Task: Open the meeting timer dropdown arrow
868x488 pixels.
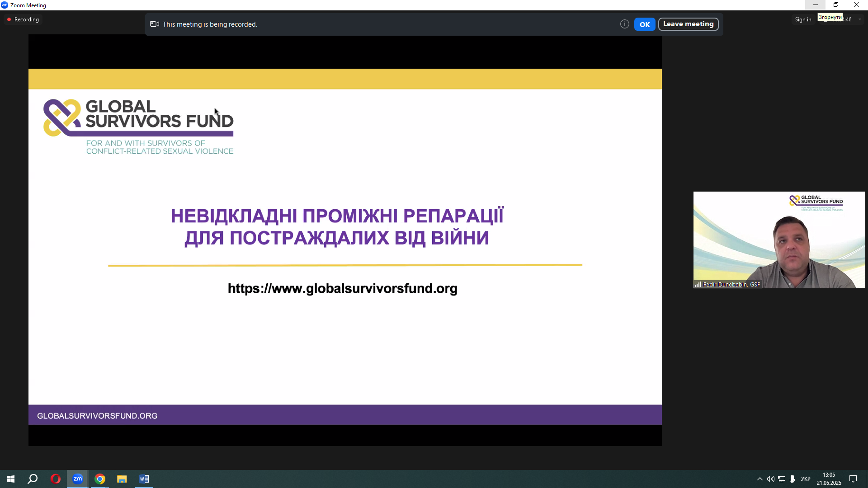Action: click(860, 19)
